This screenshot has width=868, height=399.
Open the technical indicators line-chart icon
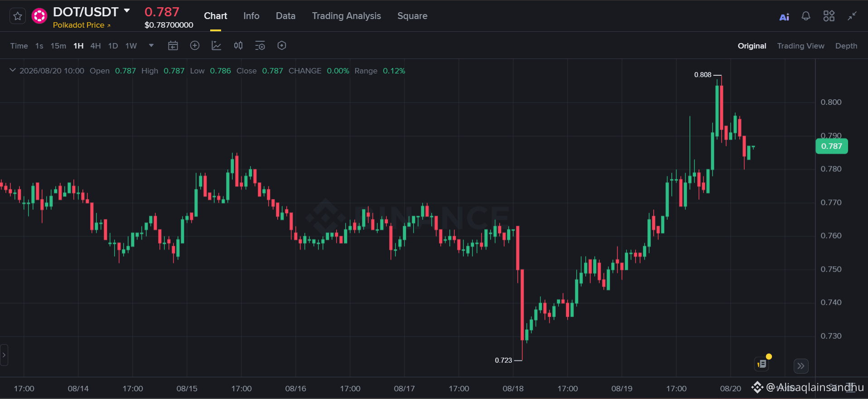pyautogui.click(x=217, y=46)
